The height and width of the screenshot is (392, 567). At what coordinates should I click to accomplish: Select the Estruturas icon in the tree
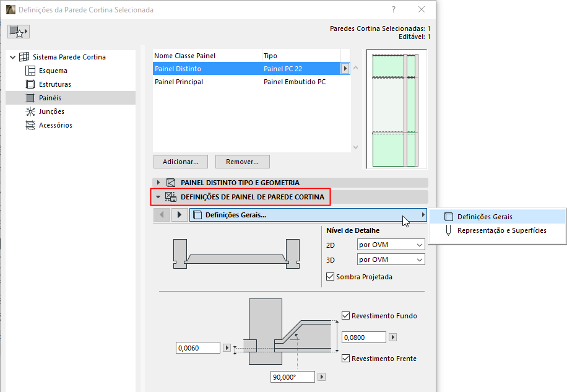pos(30,84)
